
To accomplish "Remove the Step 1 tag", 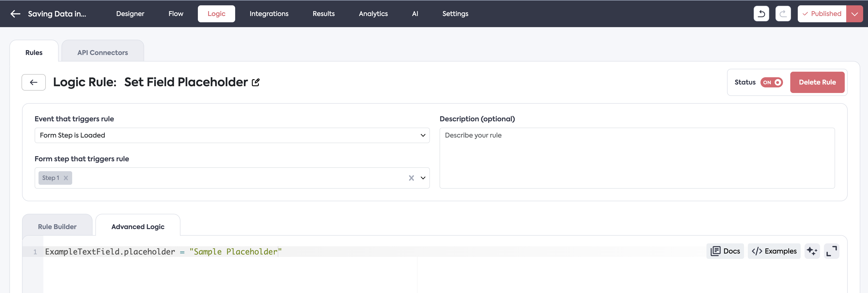I will click(x=66, y=178).
